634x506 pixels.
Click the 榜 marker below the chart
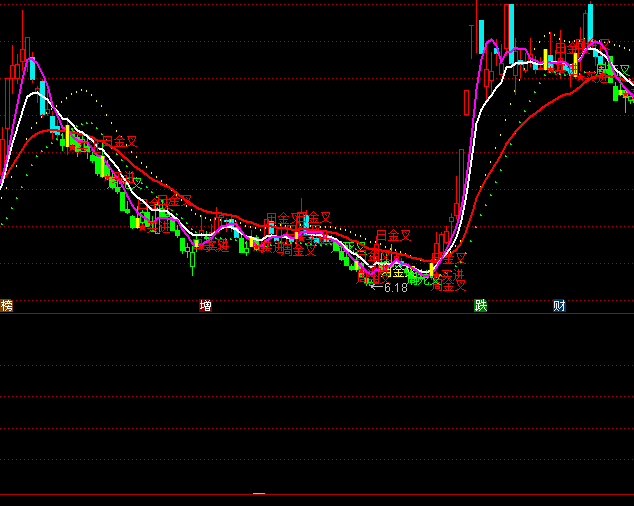7,306
